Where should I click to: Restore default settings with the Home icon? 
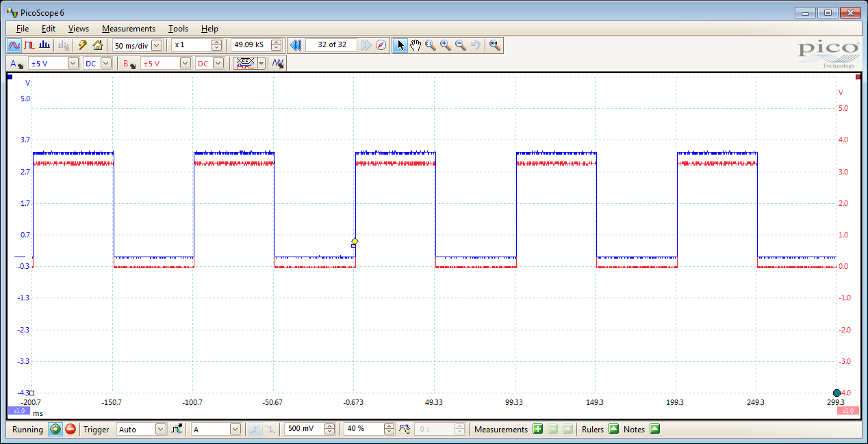[x=97, y=44]
